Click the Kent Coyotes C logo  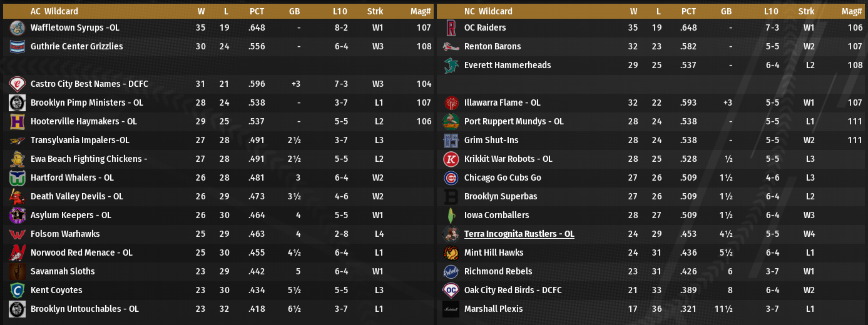tap(17, 290)
